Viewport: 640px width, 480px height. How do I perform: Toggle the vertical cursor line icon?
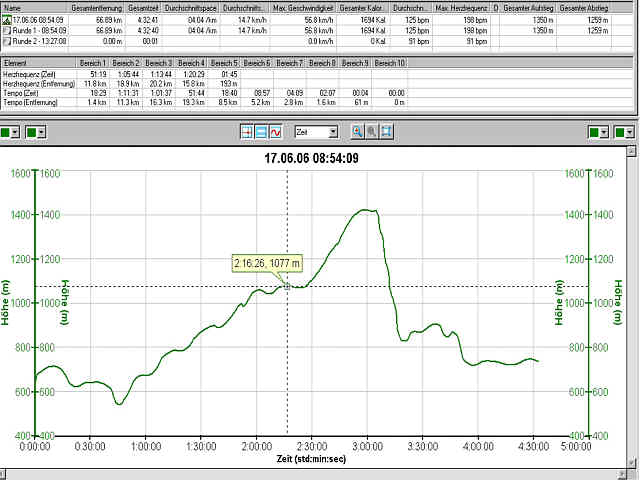click(249, 132)
